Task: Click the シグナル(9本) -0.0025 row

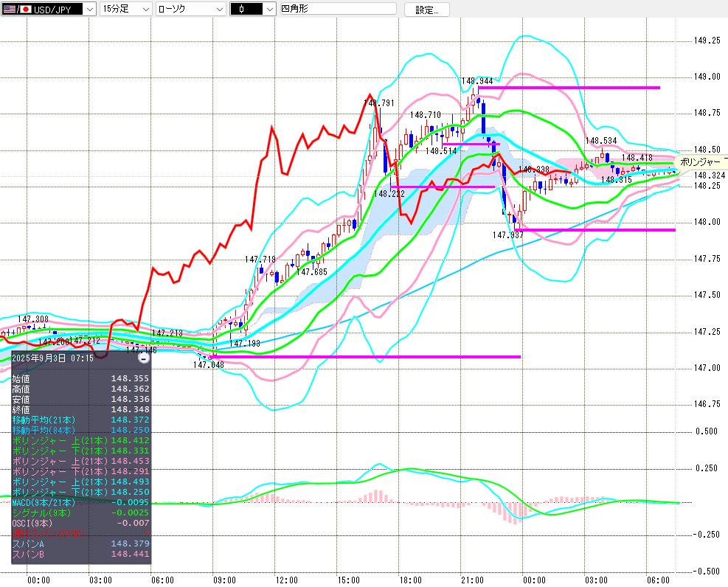Action: coord(81,513)
